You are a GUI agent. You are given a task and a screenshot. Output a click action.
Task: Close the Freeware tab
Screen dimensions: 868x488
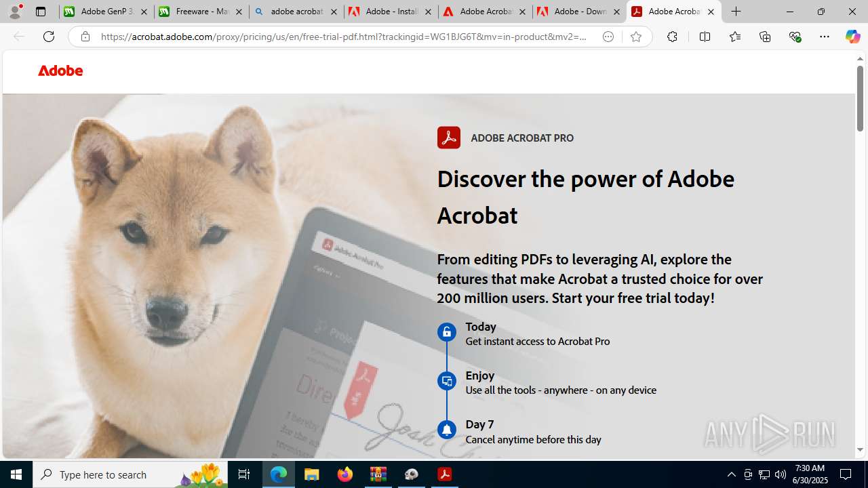tap(239, 12)
